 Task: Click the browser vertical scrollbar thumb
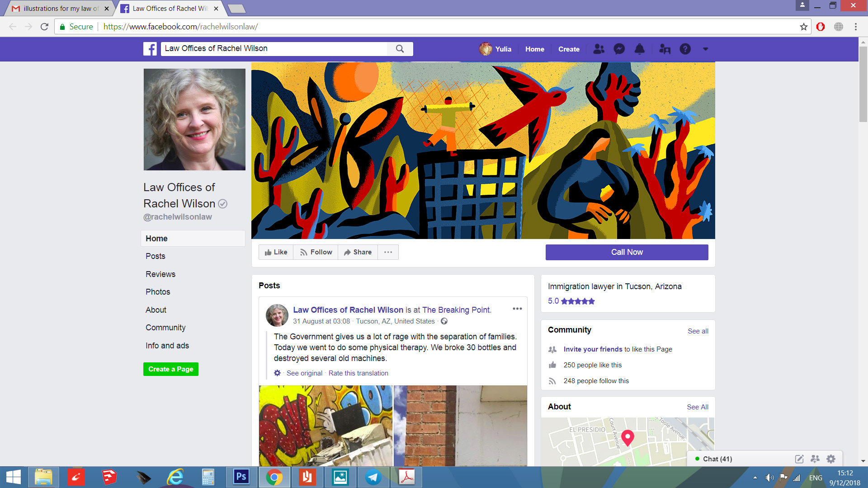863,84
